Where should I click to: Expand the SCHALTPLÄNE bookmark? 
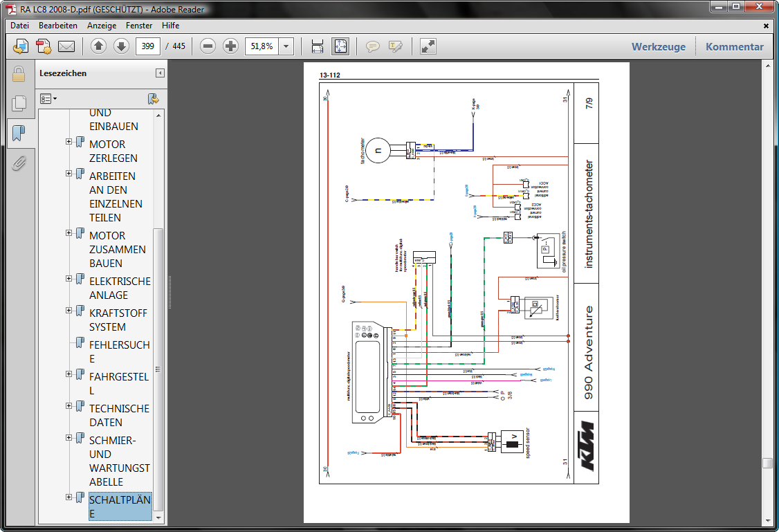(69, 497)
